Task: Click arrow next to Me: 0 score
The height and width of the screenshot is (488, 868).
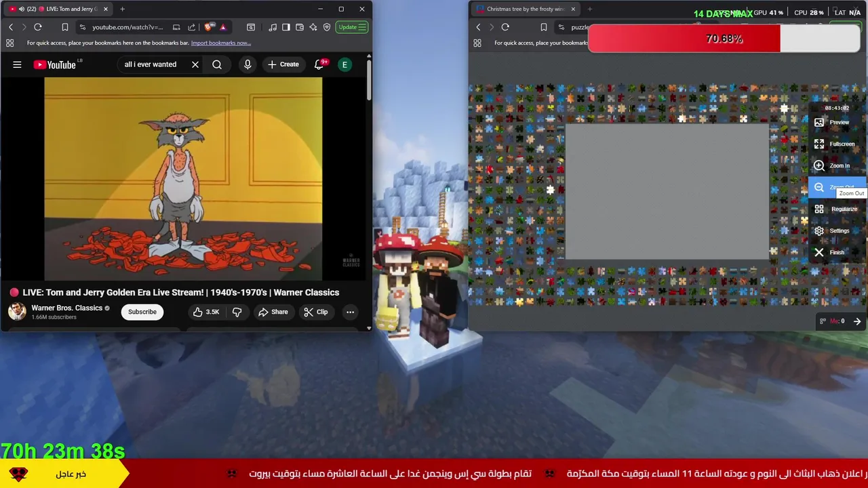Action: pos(857,321)
